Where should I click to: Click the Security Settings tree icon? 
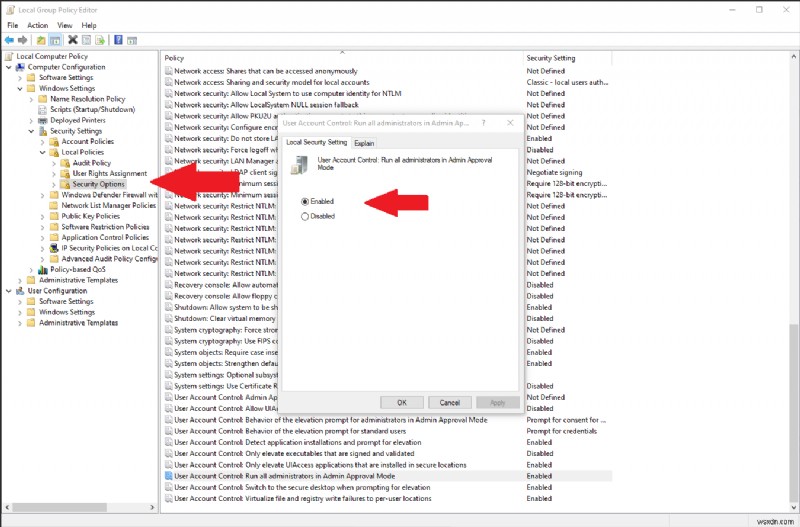coord(43,131)
